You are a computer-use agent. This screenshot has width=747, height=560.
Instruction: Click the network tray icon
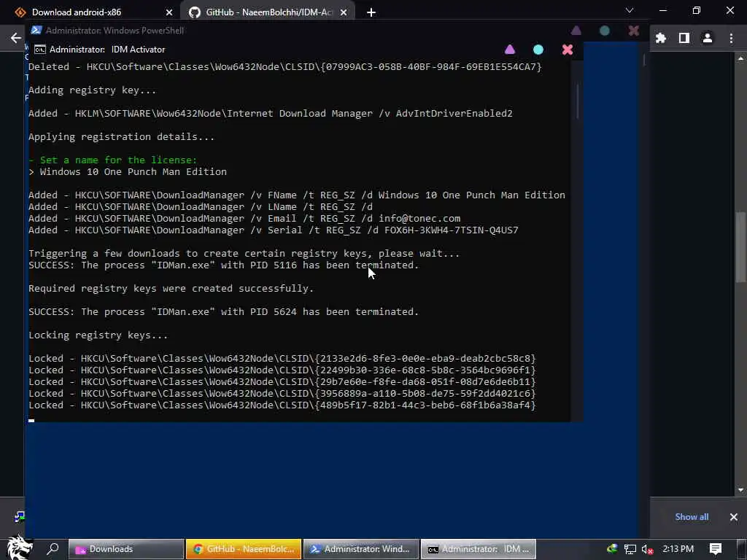click(x=630, y=549)
